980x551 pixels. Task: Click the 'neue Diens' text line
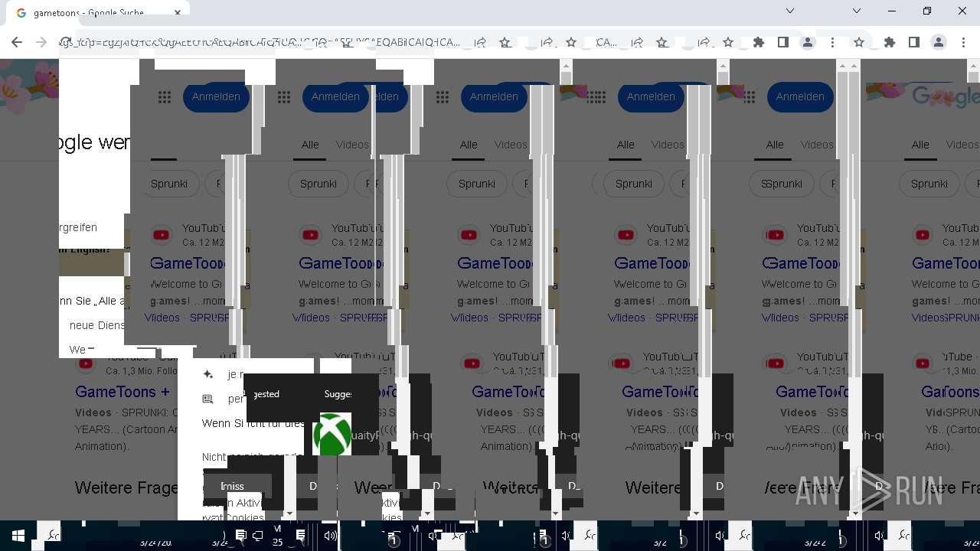point(96,325)
